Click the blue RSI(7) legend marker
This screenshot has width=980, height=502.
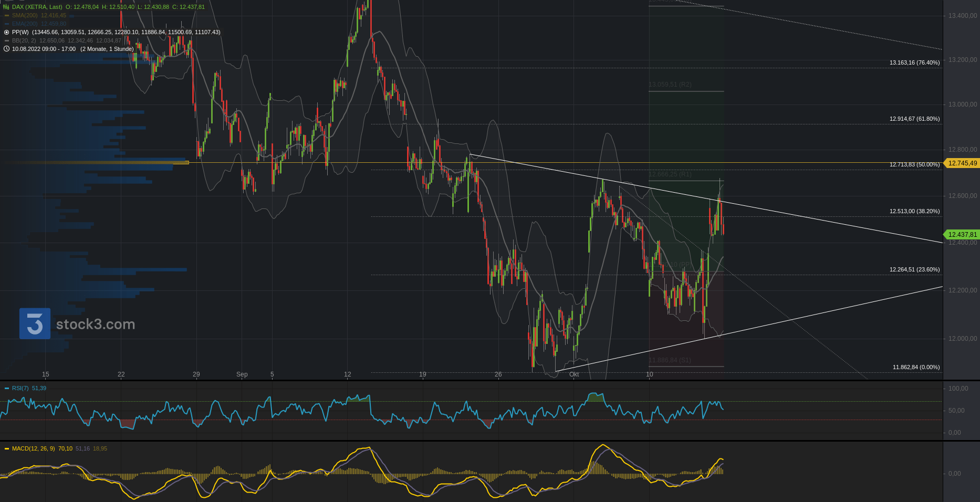[7, 388]
